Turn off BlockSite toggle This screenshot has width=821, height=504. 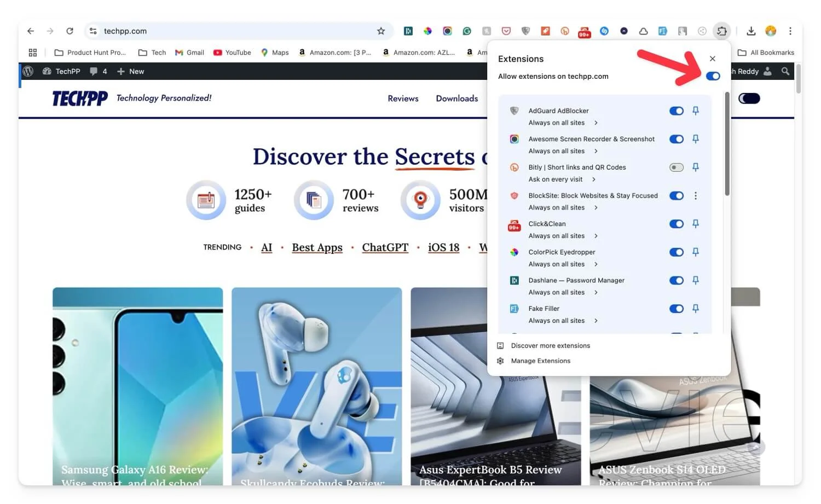tap(677, 195)
